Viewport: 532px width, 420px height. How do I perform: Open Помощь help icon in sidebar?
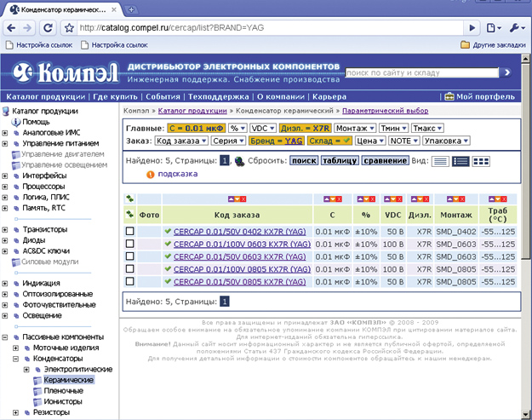coord(15,122)
